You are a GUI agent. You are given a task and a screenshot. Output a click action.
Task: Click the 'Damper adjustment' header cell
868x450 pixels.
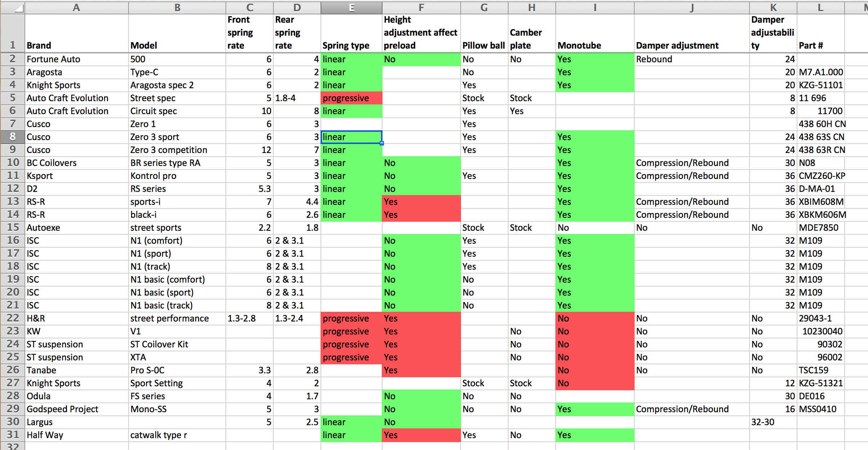point(692,33)
